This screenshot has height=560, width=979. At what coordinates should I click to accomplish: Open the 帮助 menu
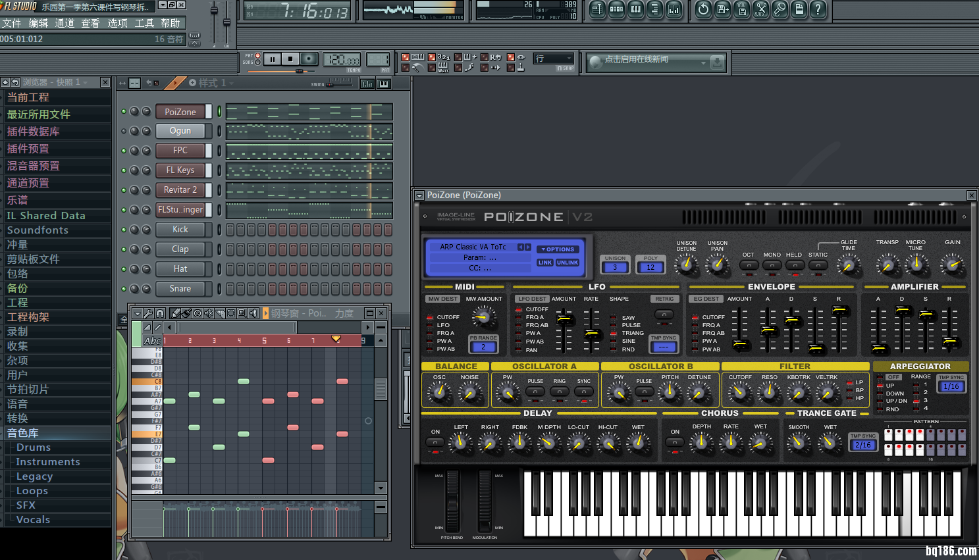point(171,23)
